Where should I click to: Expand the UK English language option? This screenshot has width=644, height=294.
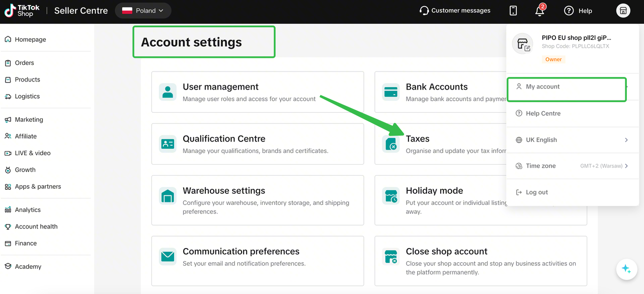(x=573, y=140)
